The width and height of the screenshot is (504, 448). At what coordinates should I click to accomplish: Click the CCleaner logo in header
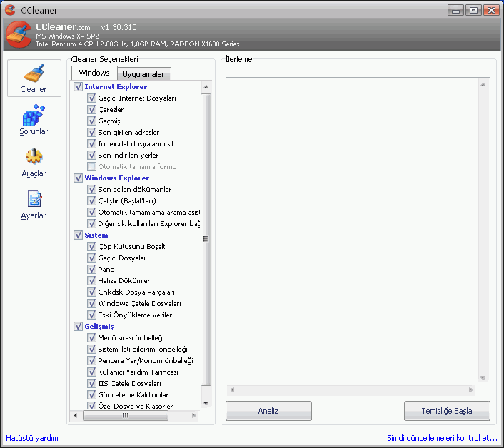[19, 35]
